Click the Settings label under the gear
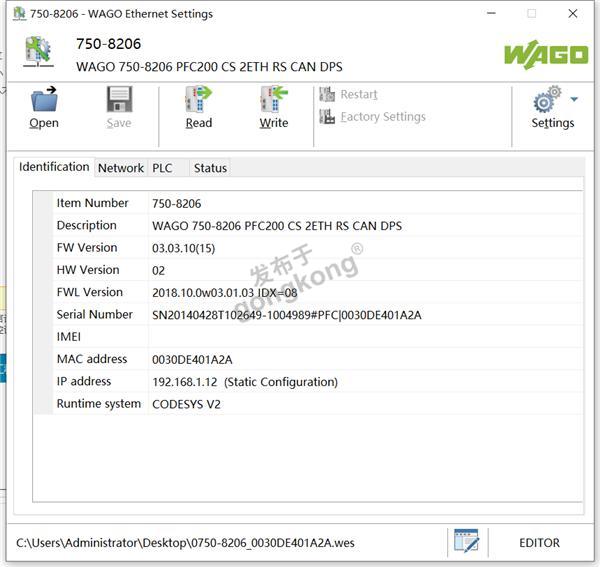600x567 pixels. [553, 123]
